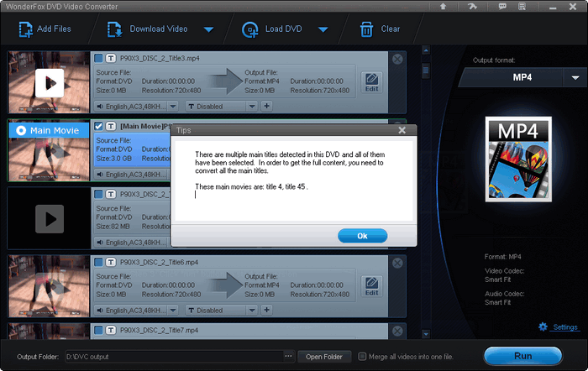Open the MP4 output format dropdown
588x371 pixels.
click(575, 77)
